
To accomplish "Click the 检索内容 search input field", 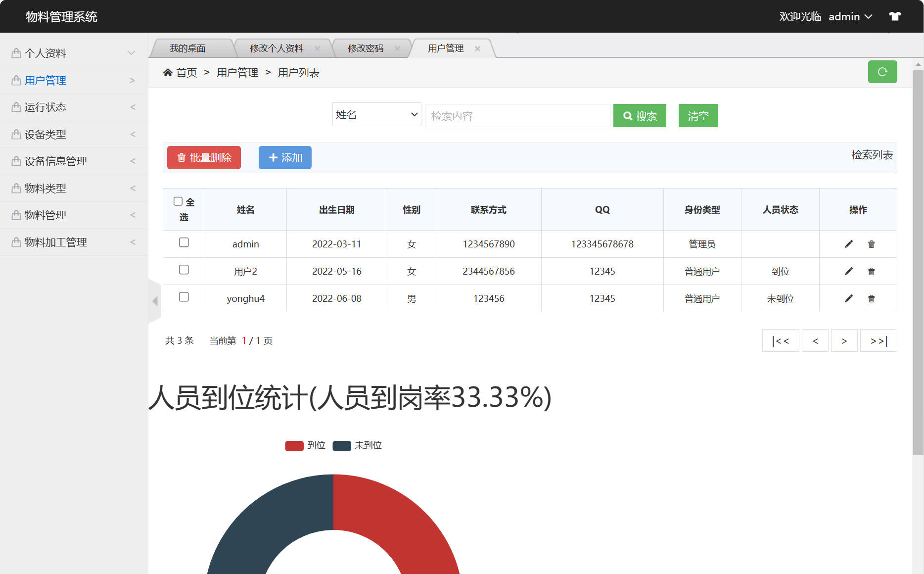I will (517, 115).
